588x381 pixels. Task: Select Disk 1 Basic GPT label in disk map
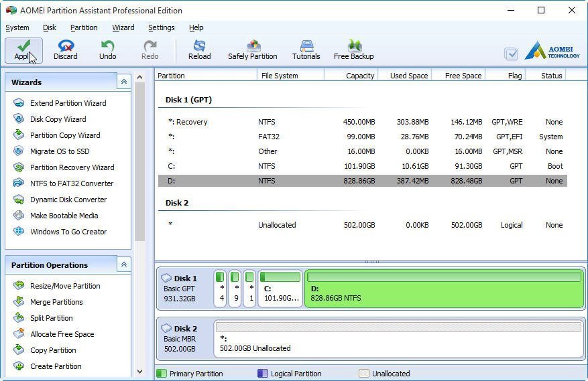pyautogui.click(x=184, y=289)
